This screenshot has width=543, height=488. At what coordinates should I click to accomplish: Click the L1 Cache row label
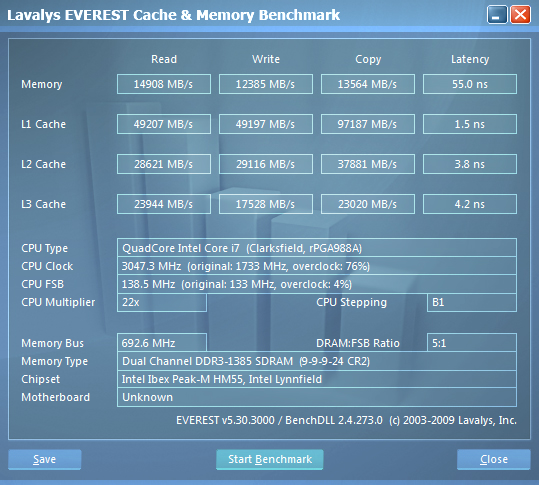coord(43,124)
